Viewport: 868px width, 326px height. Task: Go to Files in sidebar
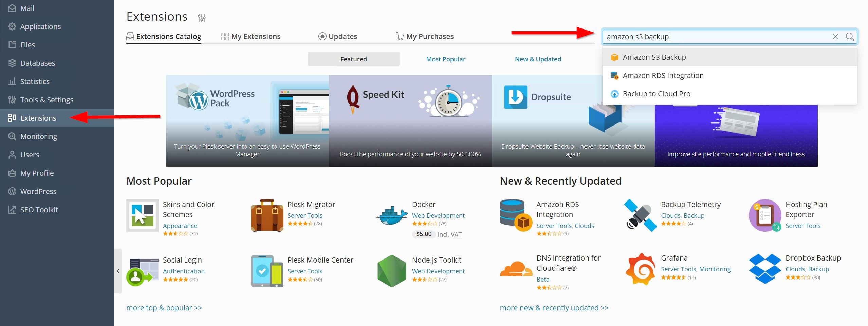[57, 45]
